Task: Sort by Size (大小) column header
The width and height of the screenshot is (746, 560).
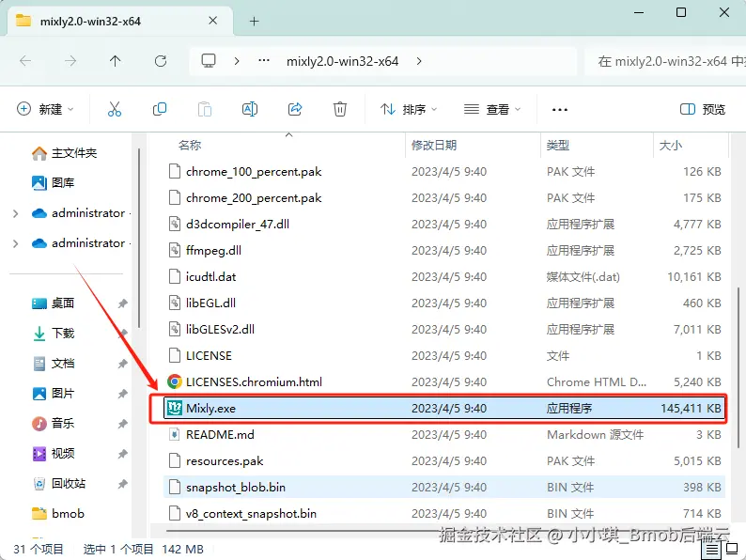Action: 670,145
